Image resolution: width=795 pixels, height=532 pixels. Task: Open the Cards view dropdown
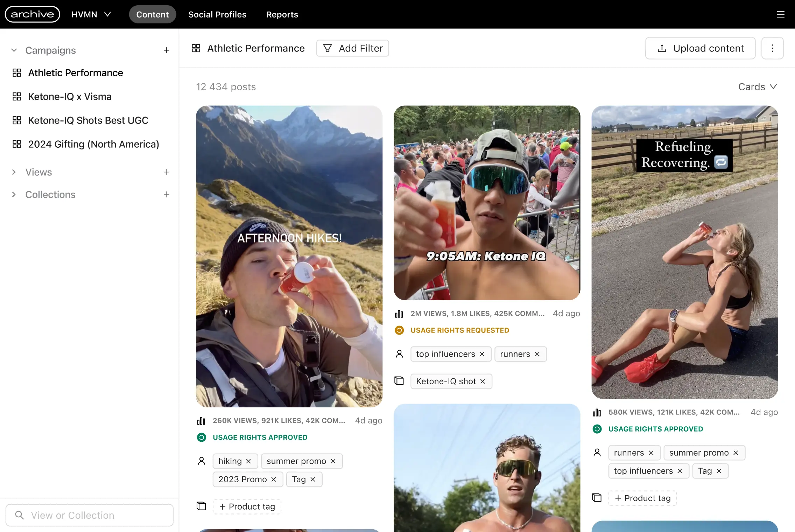[x=758, y=87]
